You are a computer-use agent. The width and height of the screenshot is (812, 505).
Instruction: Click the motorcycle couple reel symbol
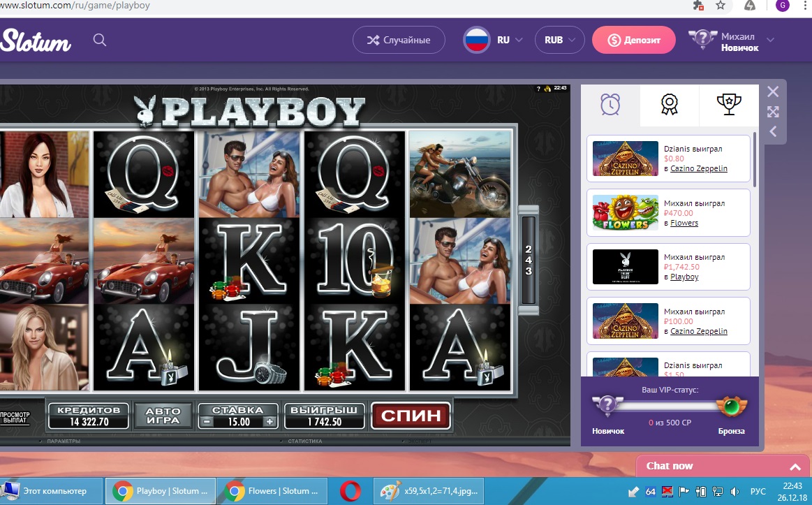(460, 174)
